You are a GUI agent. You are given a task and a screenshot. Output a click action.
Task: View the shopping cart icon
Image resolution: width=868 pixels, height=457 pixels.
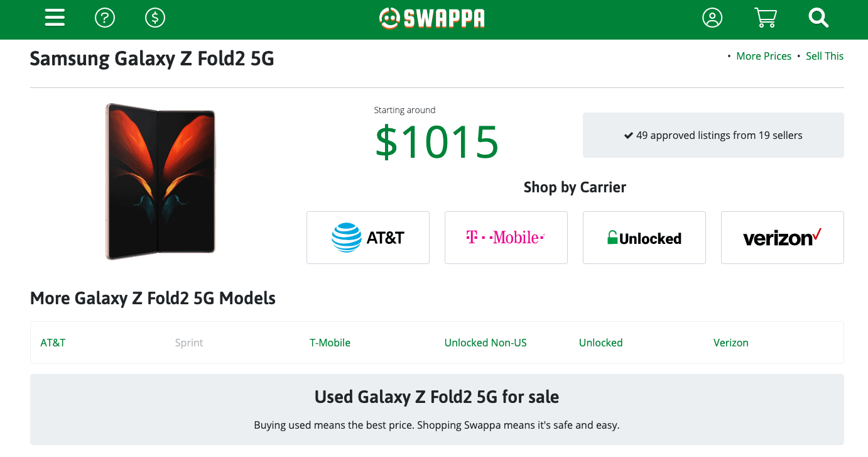pyautogui.click(x=766, y=18)
